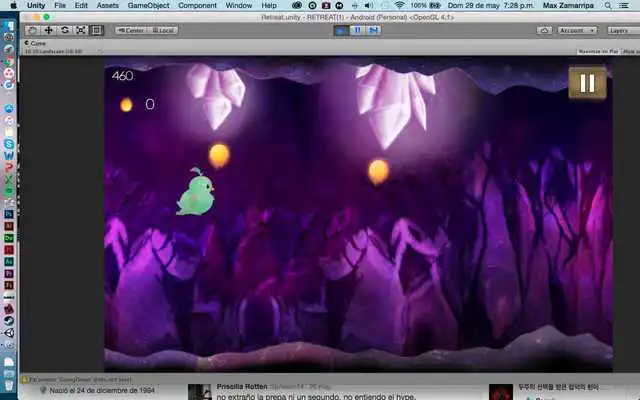
Task: Select the Scale tool
Action: pos(80,30)
